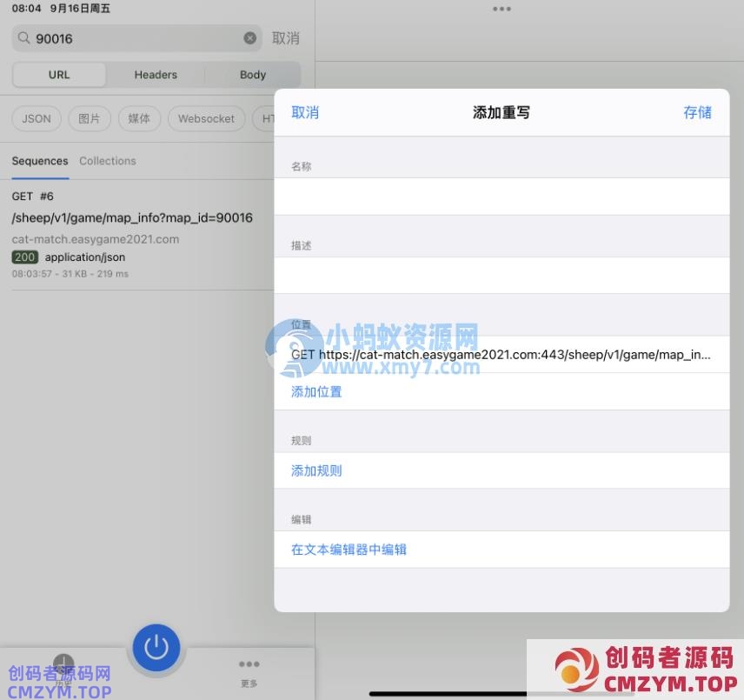
Task: Tap the blue power capture button
Action: pos(156,647)
